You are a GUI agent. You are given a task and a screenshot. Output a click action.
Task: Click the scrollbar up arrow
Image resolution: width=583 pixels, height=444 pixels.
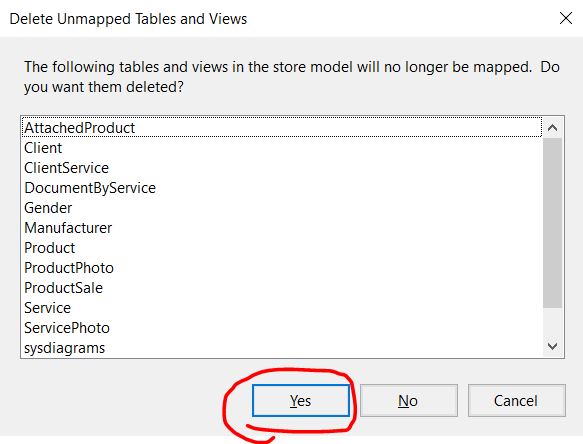tap(553, 128)
